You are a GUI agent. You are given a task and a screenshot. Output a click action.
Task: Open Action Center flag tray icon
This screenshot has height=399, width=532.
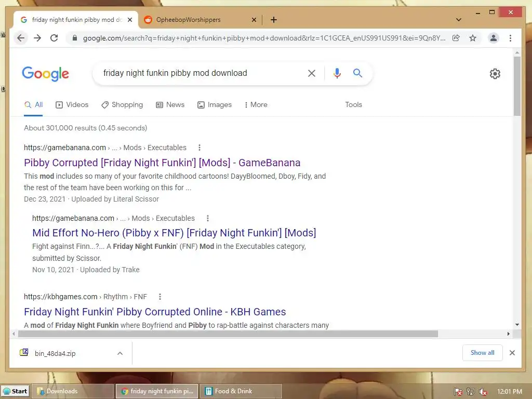(458, 392)
